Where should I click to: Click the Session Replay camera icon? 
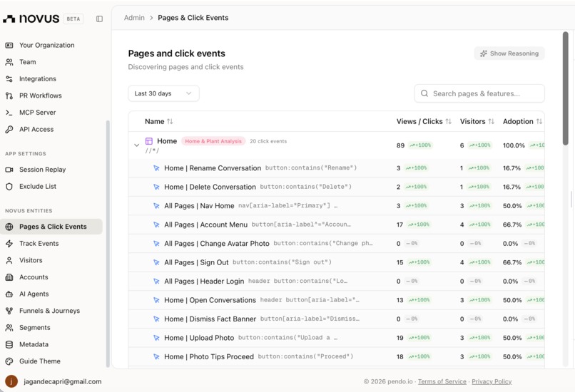(9, 170)
